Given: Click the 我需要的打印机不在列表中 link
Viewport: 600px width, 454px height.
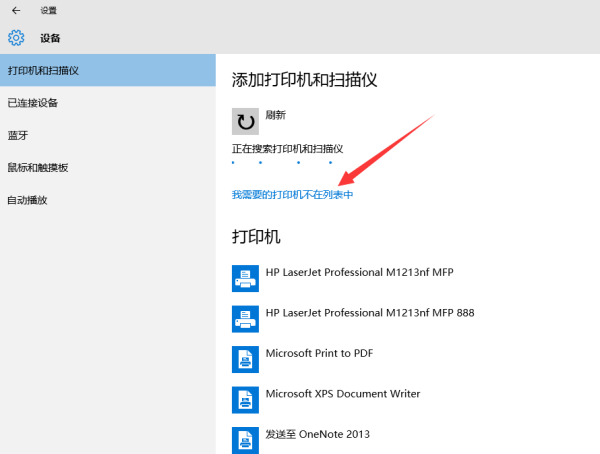Looking at the screenshot, I should click(292, 194).
